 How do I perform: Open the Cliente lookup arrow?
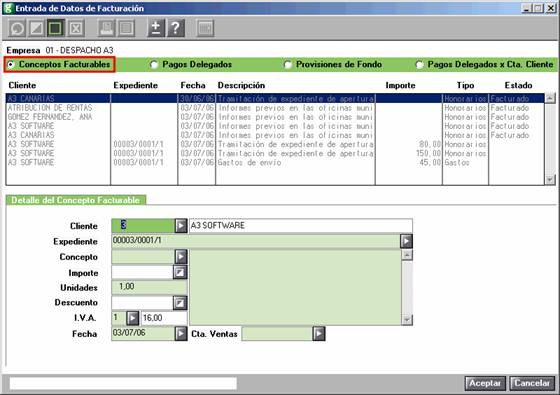[x=181, y=226]
